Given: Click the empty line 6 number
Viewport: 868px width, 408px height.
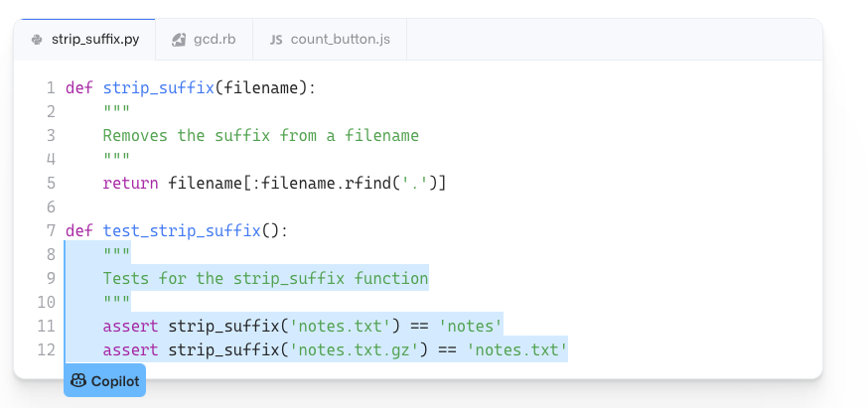Looking at the screenshot, I should 51,207.
